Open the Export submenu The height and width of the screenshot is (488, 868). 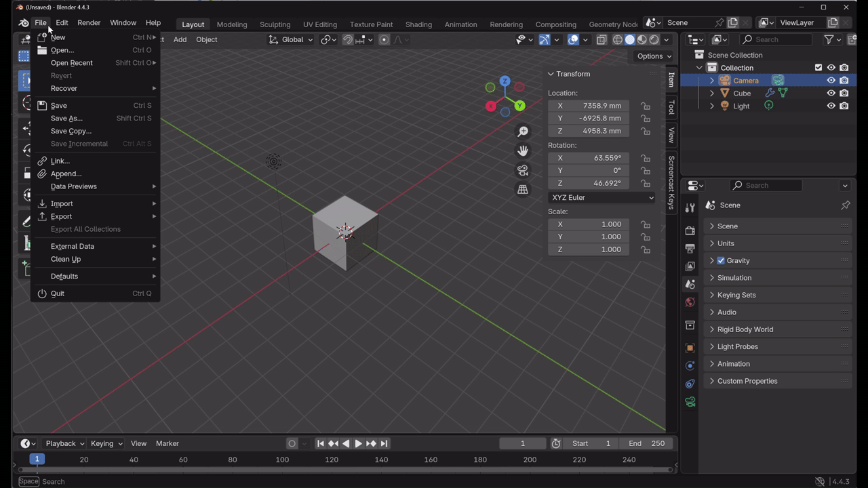61,216
